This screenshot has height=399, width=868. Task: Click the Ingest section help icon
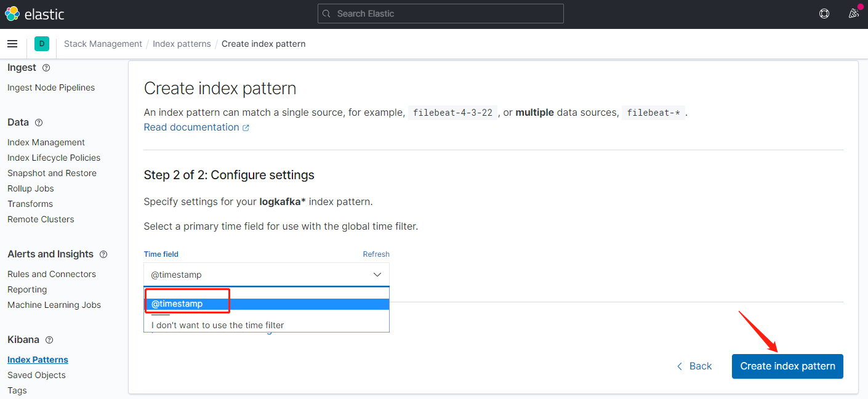[x=46, y=68]
